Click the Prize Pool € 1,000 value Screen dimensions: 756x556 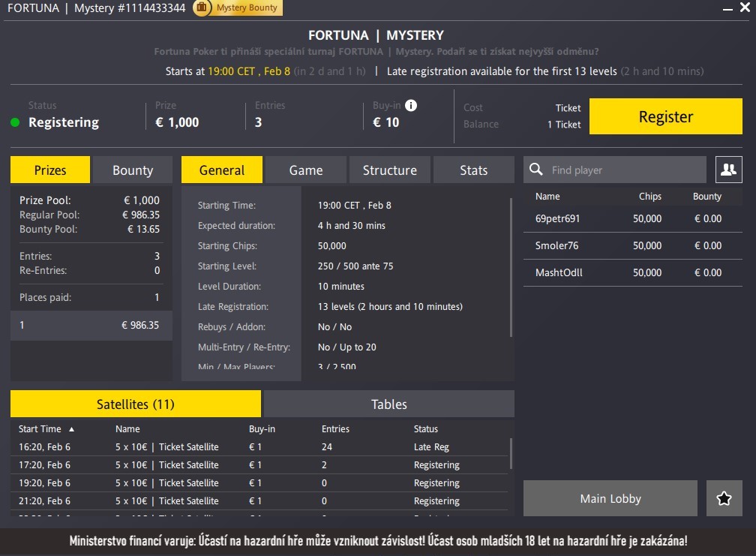142,200
